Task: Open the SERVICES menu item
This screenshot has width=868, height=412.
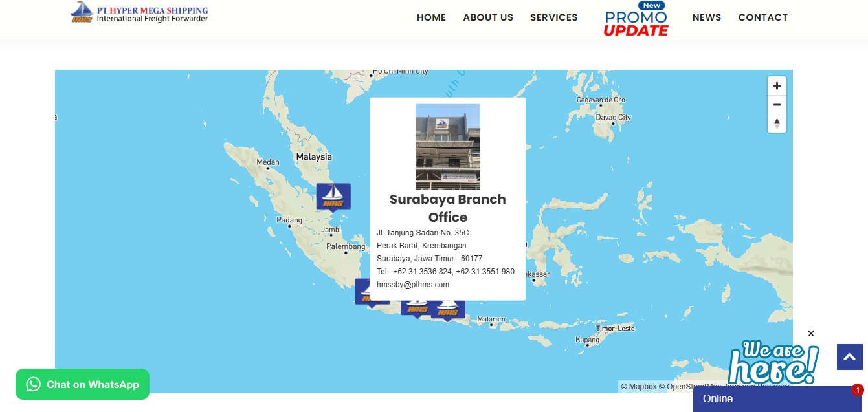Action: (553, 17)
